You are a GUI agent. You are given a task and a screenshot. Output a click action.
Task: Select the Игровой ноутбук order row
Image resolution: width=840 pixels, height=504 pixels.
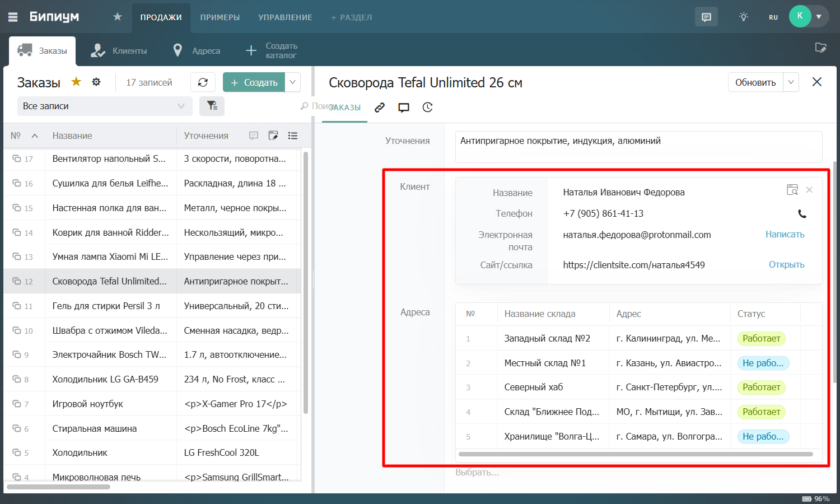point(152,404)
